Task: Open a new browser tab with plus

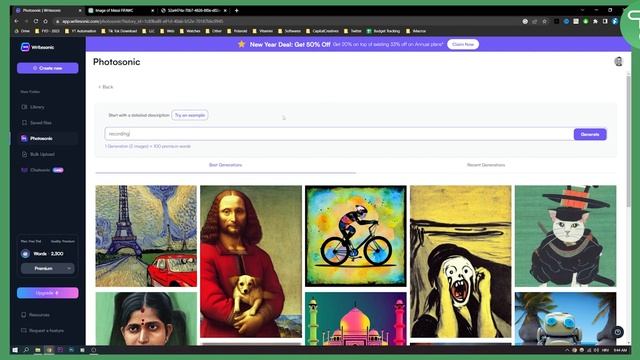Action: click(x=236, y=10)
